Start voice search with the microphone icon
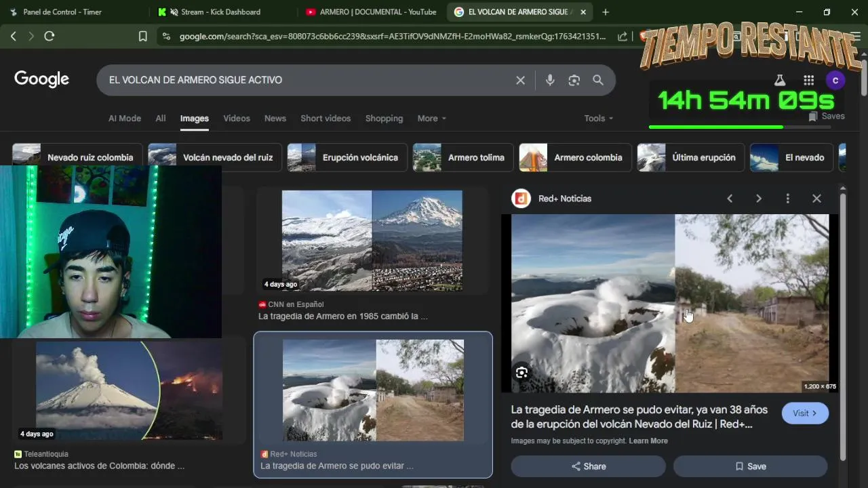The width and height of the screenshot is (868, 488). coord(550,80)
